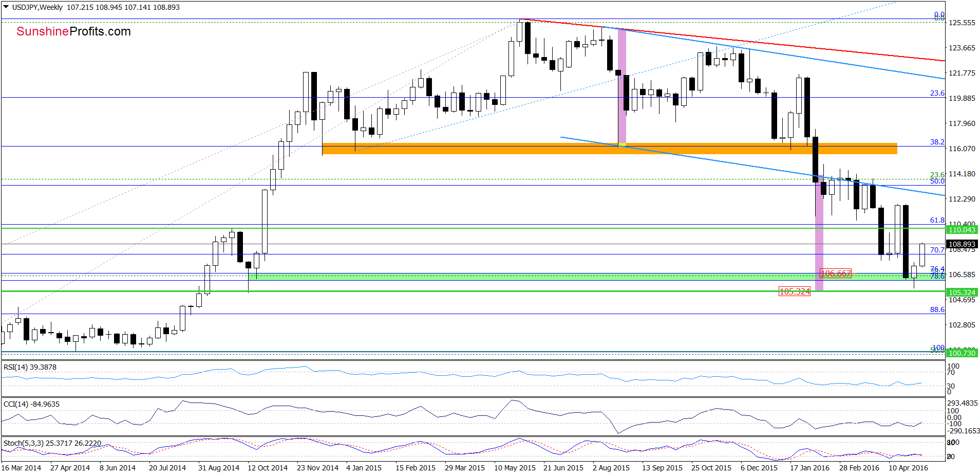The height and width of the screenshot is (475, 980).
Task: Select the 114.180 price axis label
Action: [x=962, y=174]
